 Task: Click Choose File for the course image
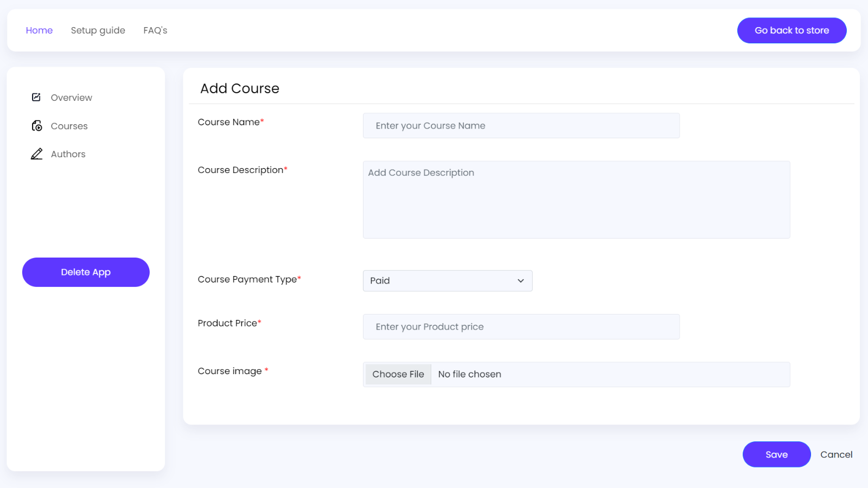pos(398,374)
